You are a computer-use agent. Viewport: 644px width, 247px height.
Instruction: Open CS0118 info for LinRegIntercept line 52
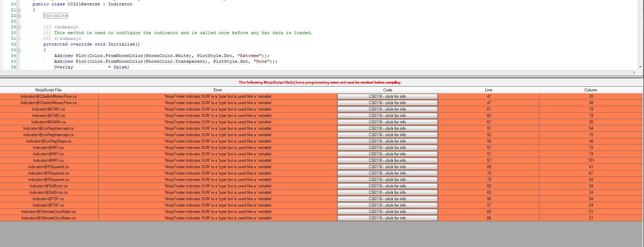click(x=387, y=135)
